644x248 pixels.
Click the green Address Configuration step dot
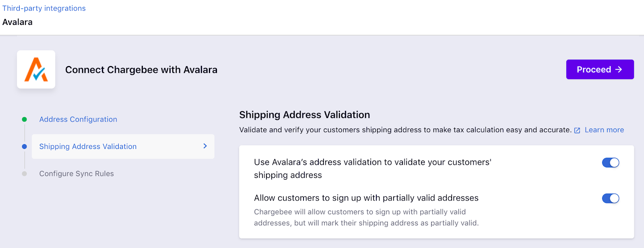[25, 119]
